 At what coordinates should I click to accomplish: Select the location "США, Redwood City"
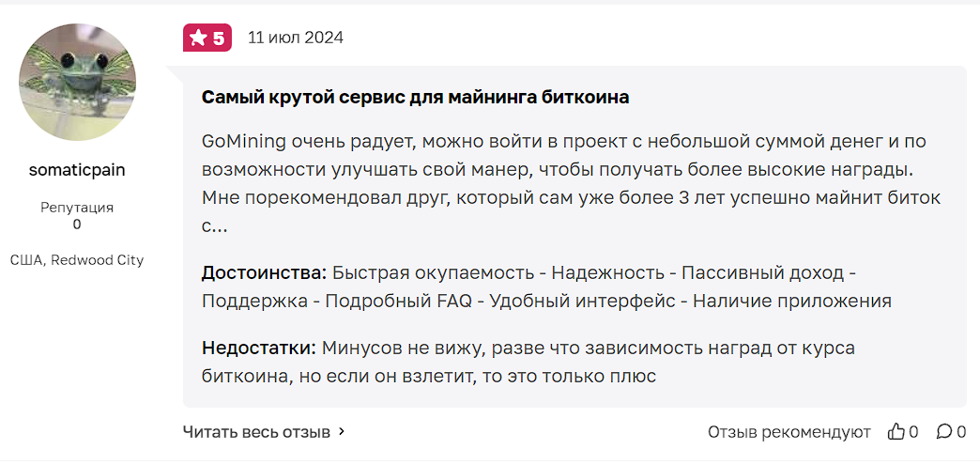pyautogui.click(x=77, y=259)
